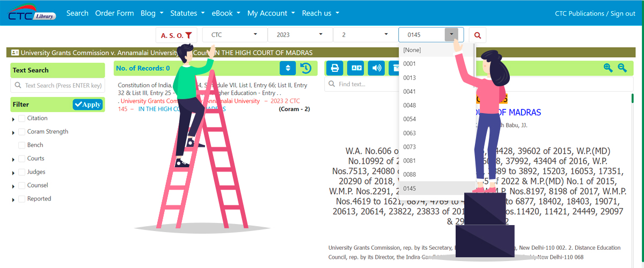
Task: Expand the Citation filter arrow
Action: click(13, 119)
